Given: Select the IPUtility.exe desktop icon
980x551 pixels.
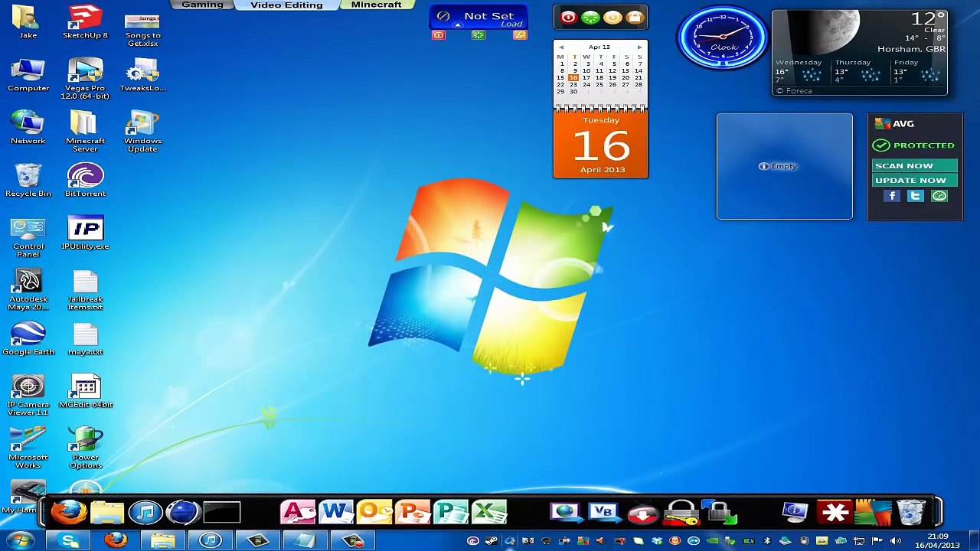Looking at the screenshot, I should coord(85,233).
